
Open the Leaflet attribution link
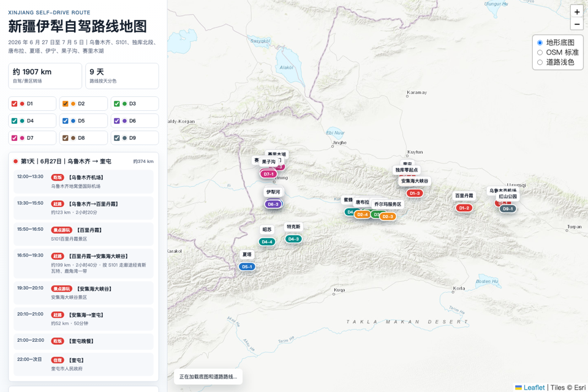(x=534, y=388)
